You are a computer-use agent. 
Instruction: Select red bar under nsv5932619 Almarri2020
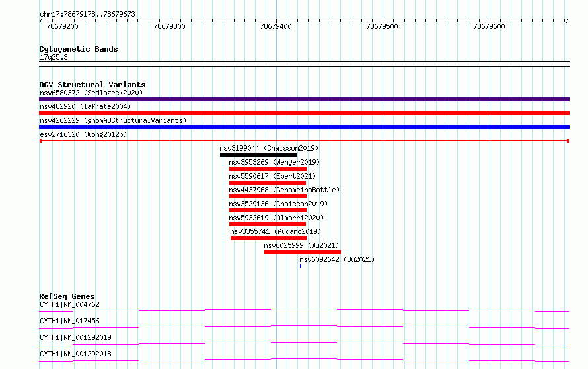(268, 224)
